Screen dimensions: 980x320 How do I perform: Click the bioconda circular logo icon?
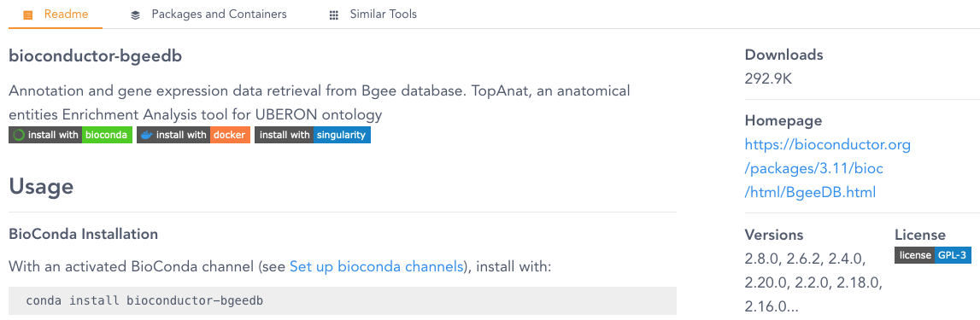[x=19, y=135]
